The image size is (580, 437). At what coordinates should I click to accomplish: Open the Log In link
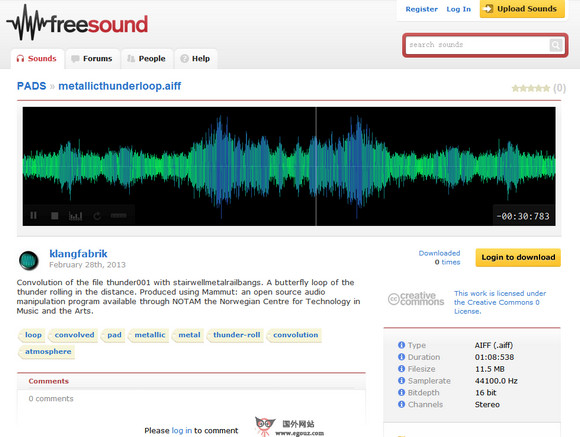(x=459, y=9)
